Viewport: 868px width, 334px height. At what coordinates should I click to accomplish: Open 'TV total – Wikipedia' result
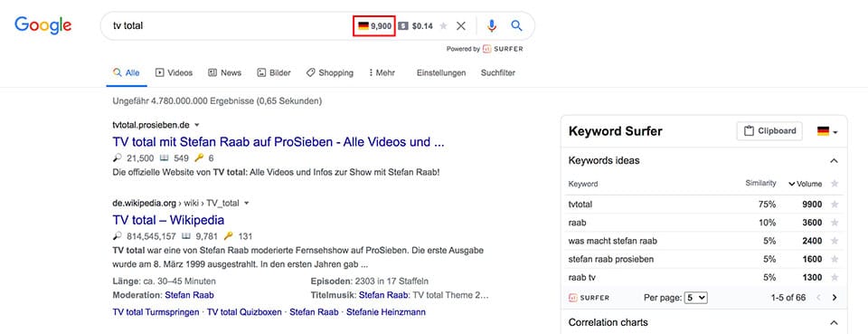point(168,220)
